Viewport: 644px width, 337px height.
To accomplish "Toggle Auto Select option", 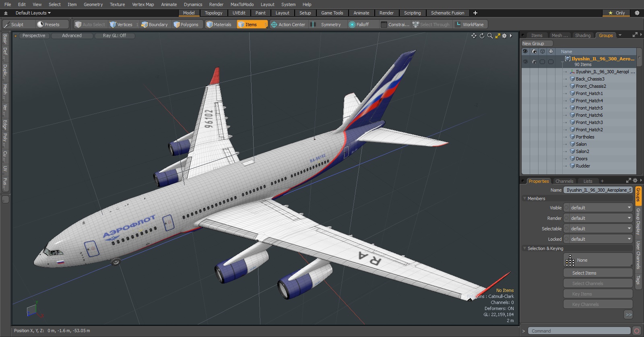I will pyautogui.click(x=90, y=25).
